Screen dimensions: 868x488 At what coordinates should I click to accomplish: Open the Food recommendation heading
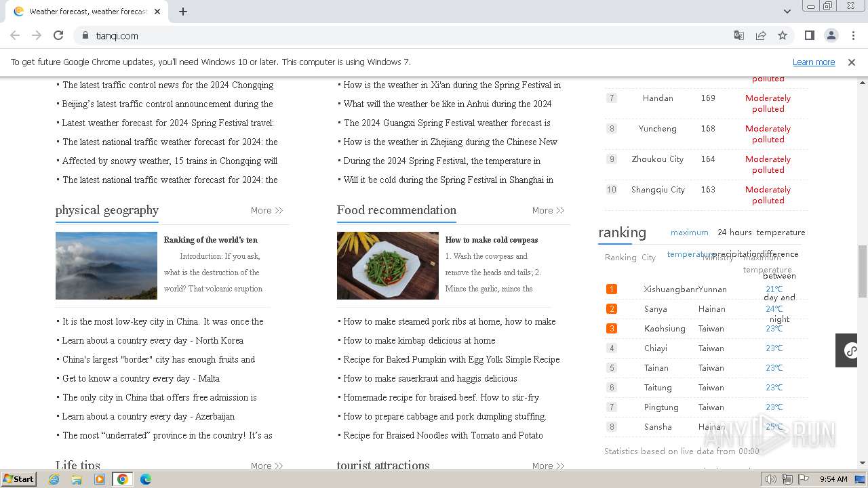click(x=397, y=210)
